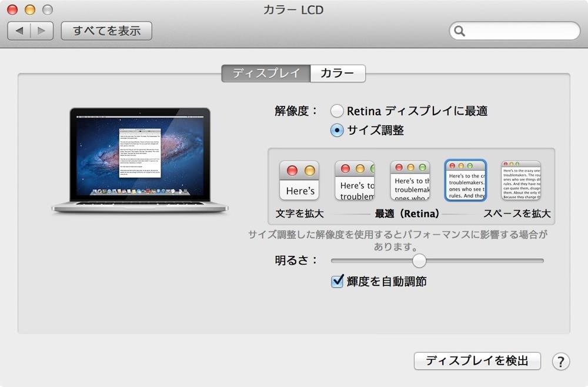Choose the 最適 (Retina) middle scaling thumbnail
This screenshot has width=588, height=387.
coord(410,181)
